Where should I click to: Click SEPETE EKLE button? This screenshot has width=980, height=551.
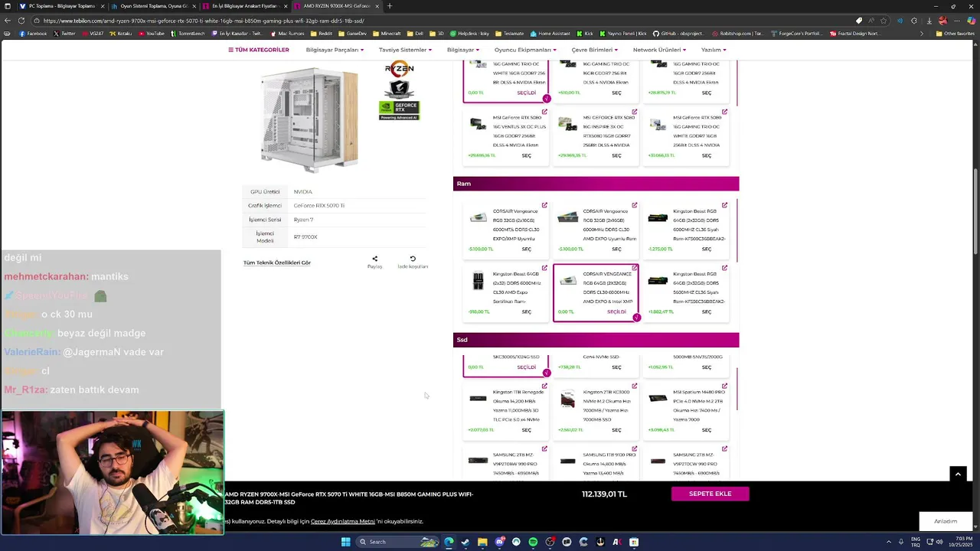pyautogui.click(x=710, y=494)
